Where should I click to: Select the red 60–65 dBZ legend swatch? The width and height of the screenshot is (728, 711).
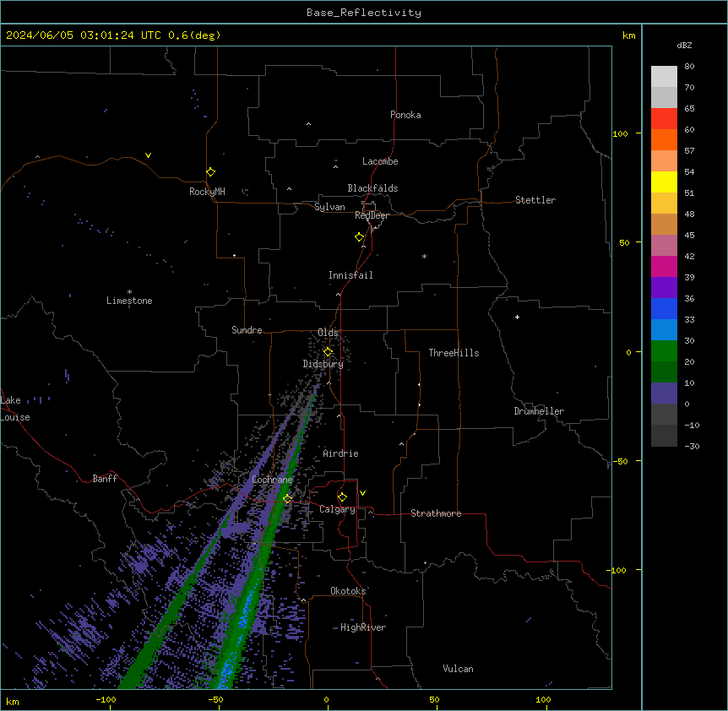pyautogui.click(x=664, y=119)
